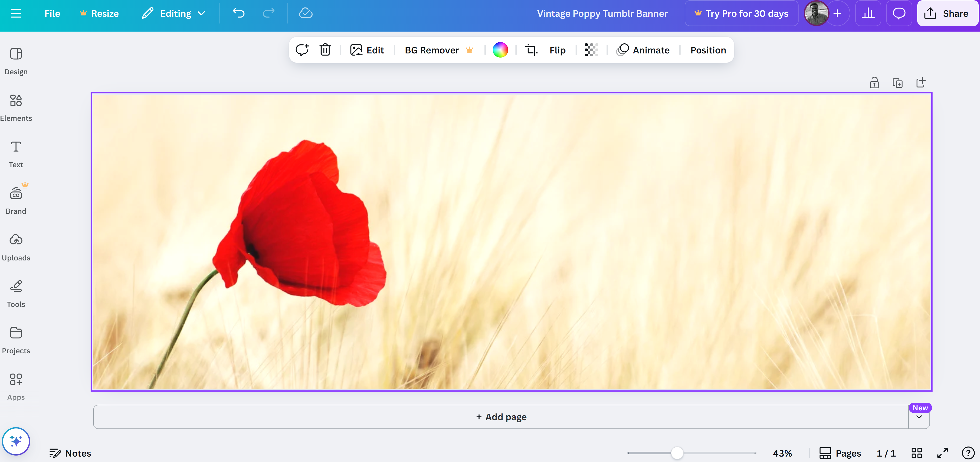The width and height of the screenshot is (980, 462).
Task: Toggle fullscreen presentation mode
Action: tap(942, 453)
